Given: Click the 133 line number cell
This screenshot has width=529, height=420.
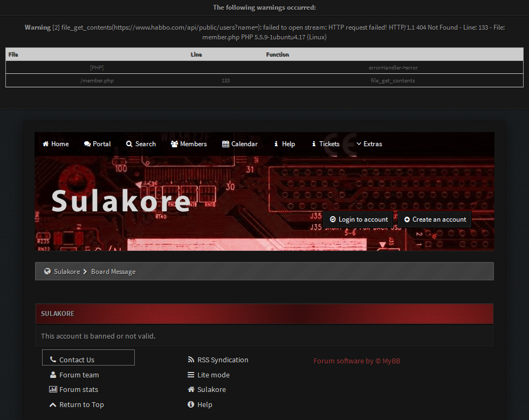Looking at the screenshot, I should [226, 81].
